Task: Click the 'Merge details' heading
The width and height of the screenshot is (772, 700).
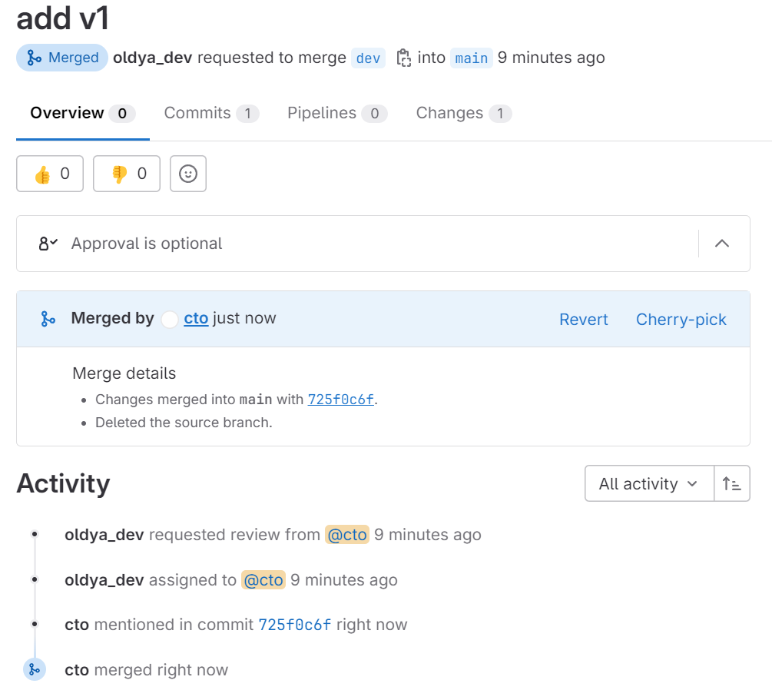Action: click(124, 373)
